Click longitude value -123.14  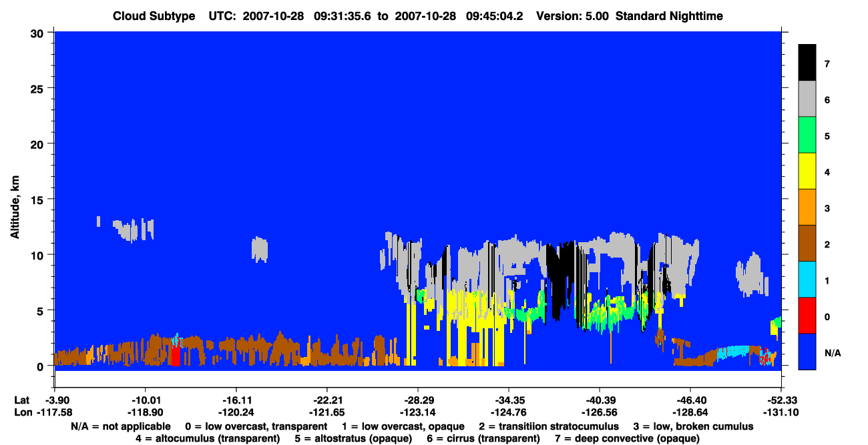click(417, 412)
